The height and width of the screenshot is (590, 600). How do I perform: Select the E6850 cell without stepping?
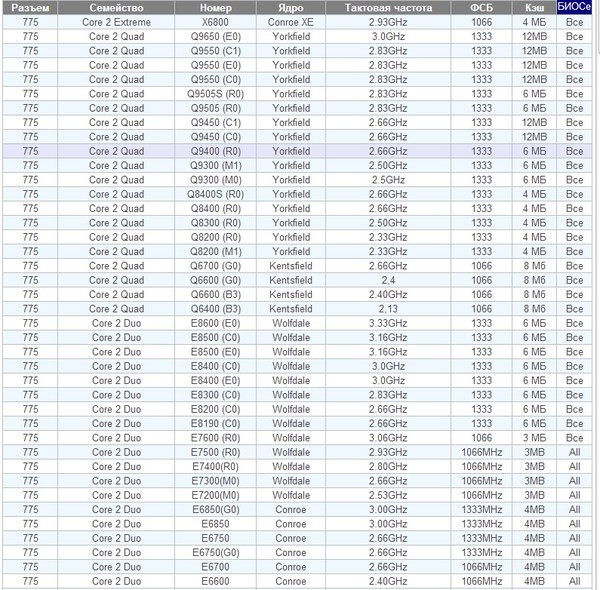click(x=215, y=524)
